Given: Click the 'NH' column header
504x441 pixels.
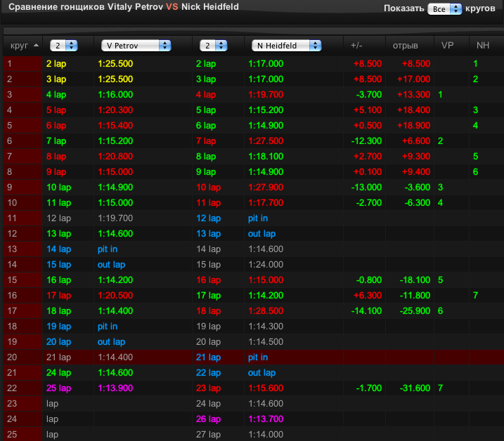Looking at the screenshot, I should pos(482,45).
